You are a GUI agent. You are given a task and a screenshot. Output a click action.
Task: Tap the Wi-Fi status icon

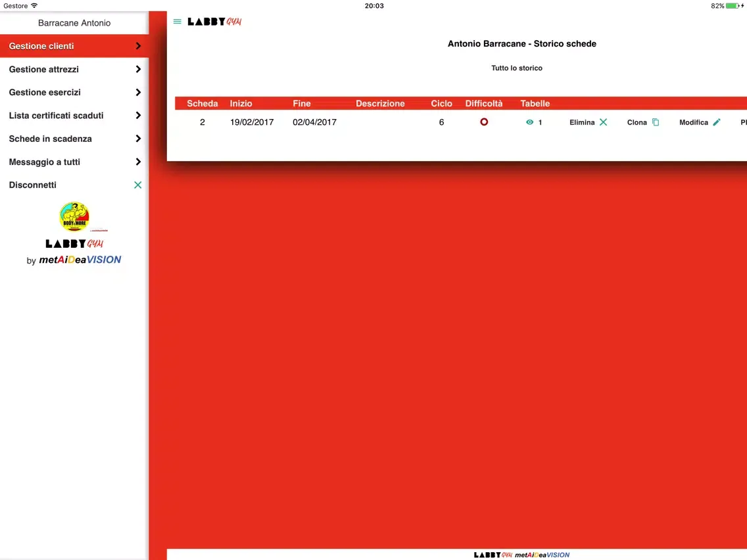point(34,6)
